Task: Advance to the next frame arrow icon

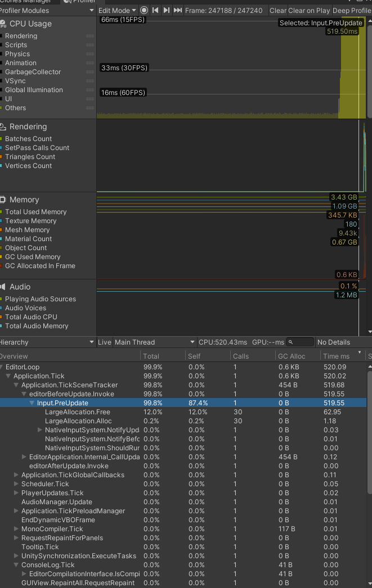Action: click(167, 10)
